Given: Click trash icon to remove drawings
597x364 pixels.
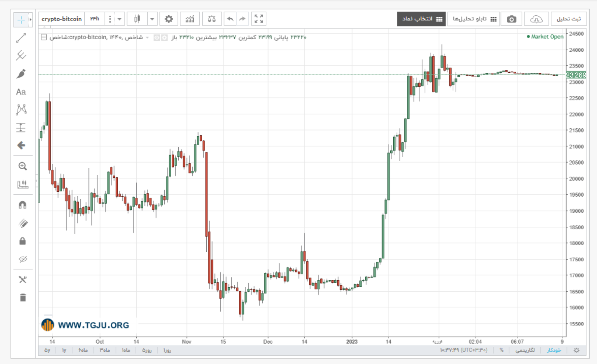Looking at the screenshot, I should coord(23,298).
